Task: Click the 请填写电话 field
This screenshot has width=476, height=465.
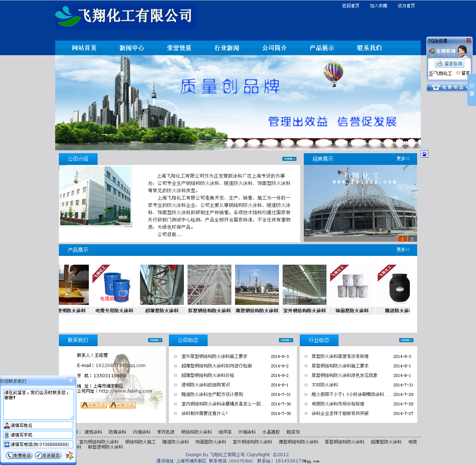Action: [x=38, y=444]
